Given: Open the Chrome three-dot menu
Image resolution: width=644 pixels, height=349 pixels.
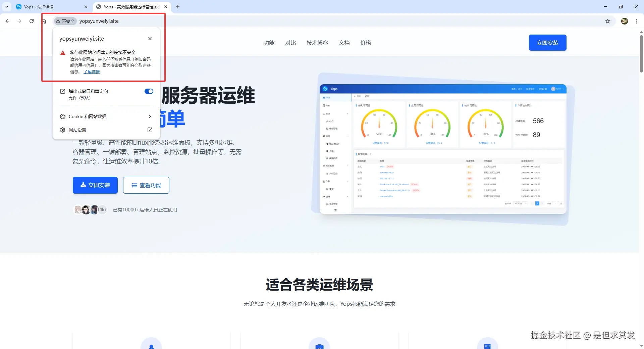Looking at the screenshot, I should [x=637, y=21].
